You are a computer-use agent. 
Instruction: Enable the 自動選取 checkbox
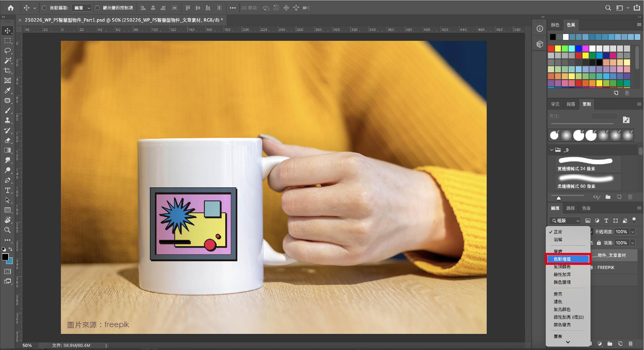44,8
